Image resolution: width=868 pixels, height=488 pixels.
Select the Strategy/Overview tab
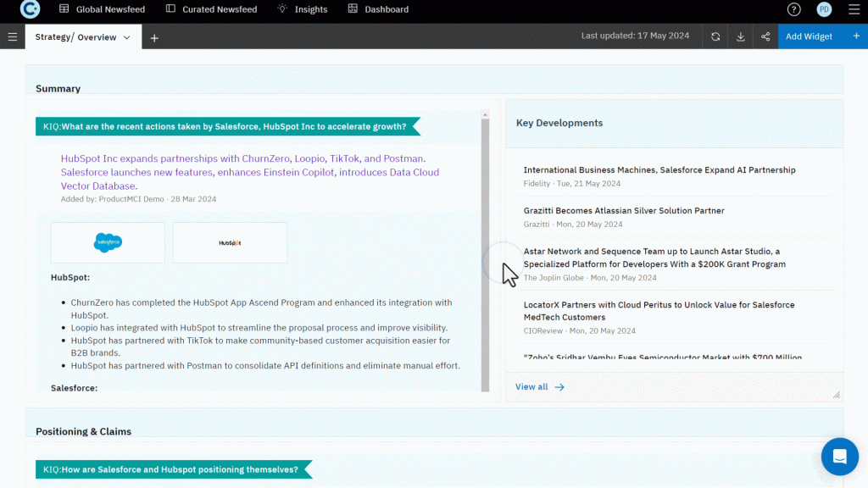[x=76, y=37]
